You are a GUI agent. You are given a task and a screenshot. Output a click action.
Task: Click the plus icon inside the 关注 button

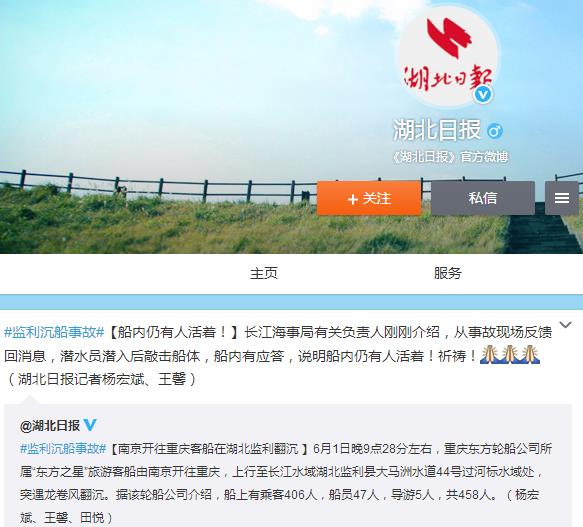click(352, 199)
